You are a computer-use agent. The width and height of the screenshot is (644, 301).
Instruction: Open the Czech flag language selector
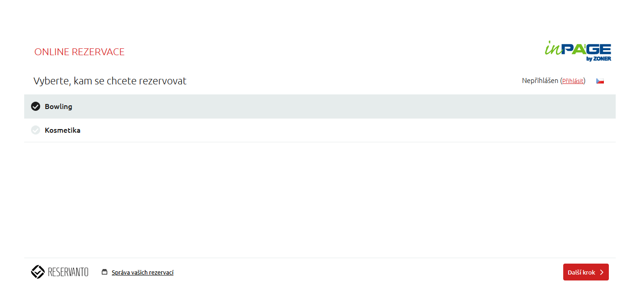point(600,81)
